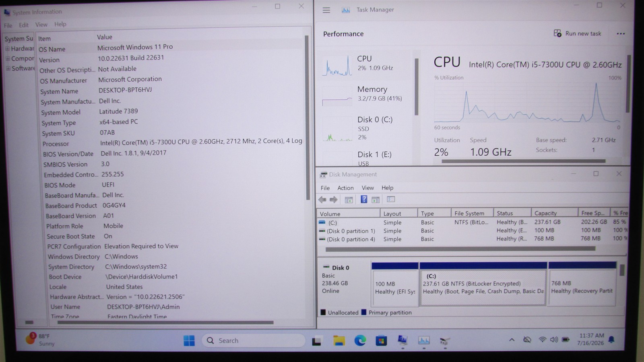Select the System Model Latitude 7389 row

(x=171, y=111)
